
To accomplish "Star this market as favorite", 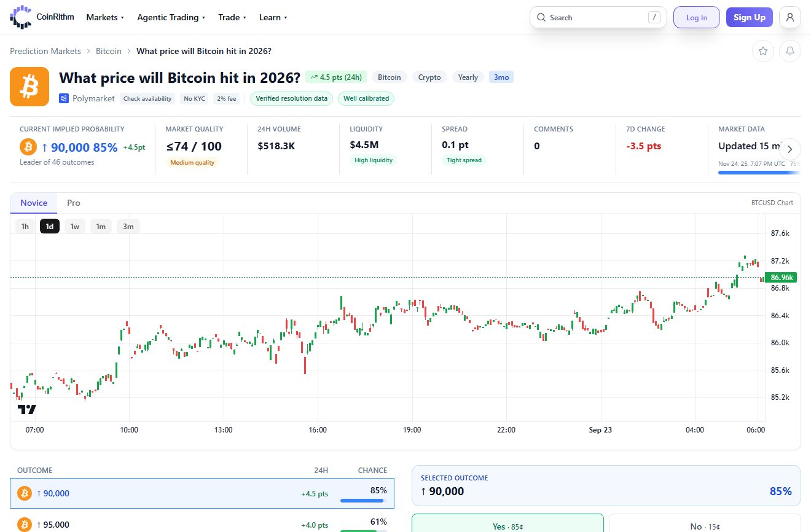I will pyautogui.click(x=763, y=51).
